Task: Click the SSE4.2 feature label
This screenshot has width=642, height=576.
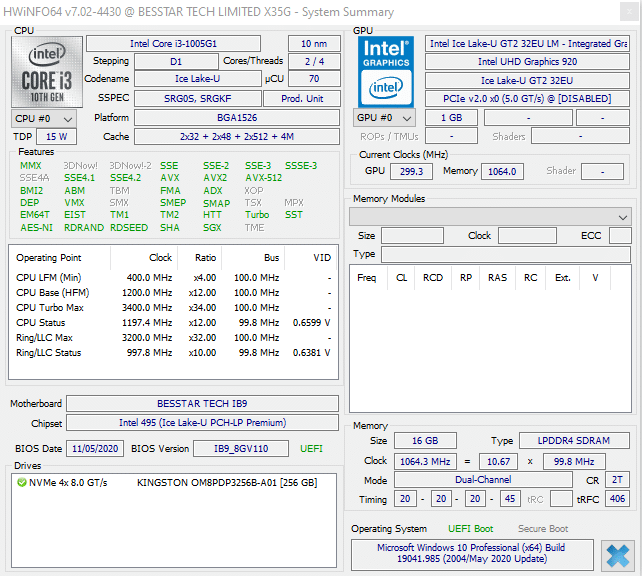Action: point(125,178)
